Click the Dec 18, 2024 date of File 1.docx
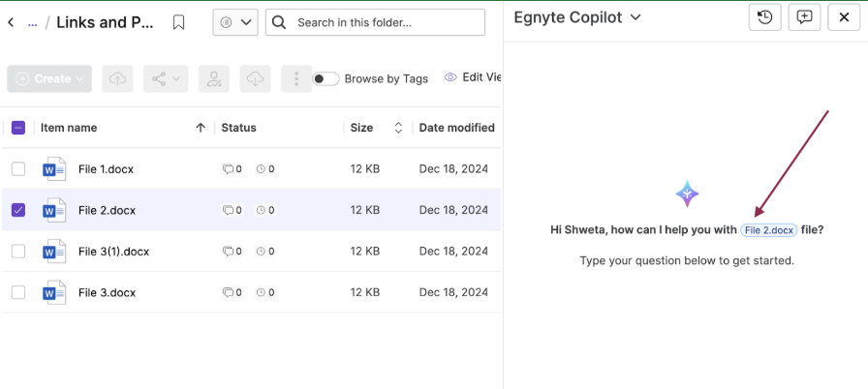This screenshot has width=868, height=389. pyautogui.click(x=453, y=169)
